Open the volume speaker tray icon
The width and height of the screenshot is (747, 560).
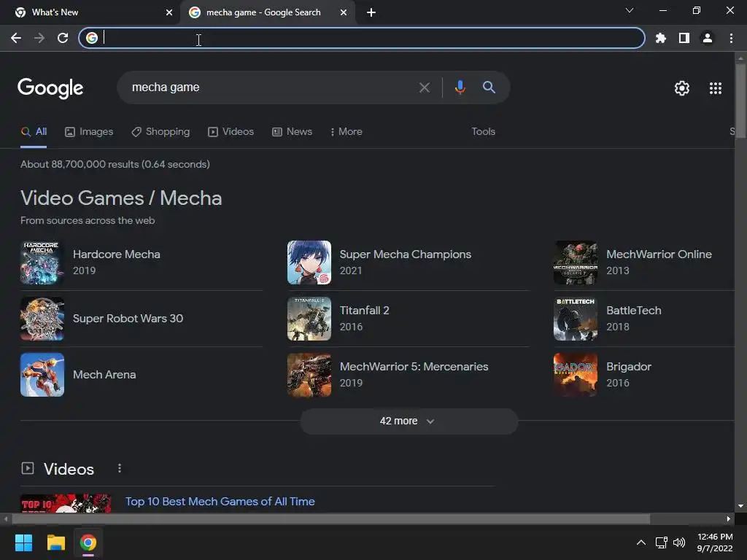coord(679,542)
